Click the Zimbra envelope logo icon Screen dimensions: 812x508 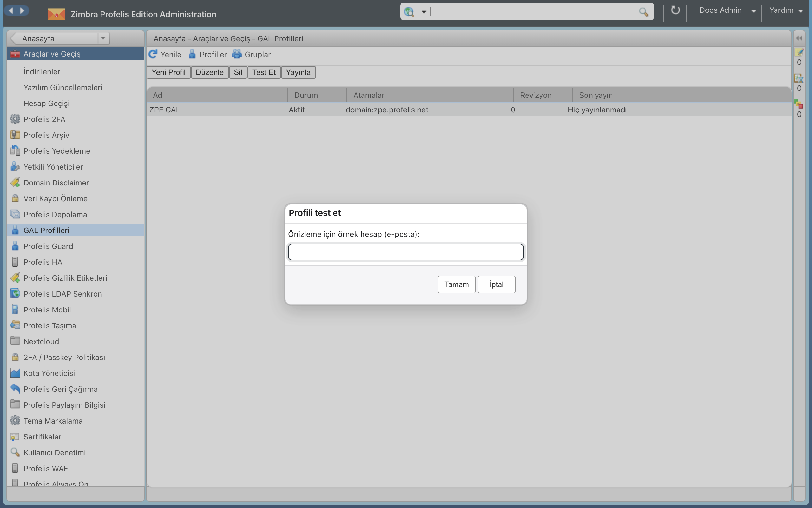click(56, 15)
